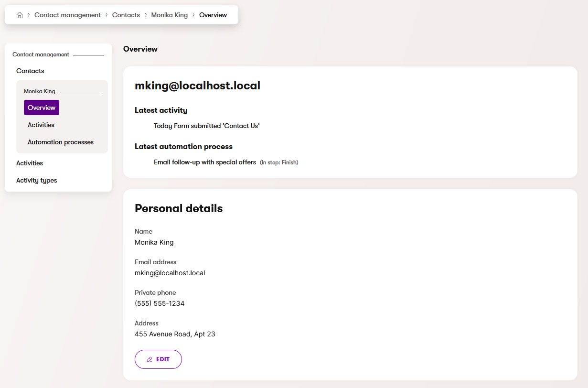Screen dimensions: 588x388
Task: Open the Email follow-up with special offers process
Action: [x=205, y=162]
